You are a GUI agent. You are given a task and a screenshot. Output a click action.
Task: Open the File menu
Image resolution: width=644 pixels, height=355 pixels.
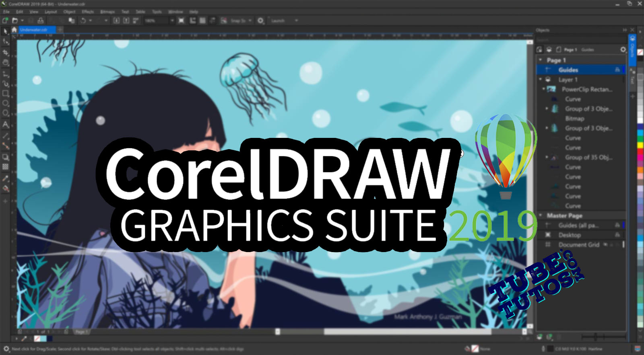click(6, 12)
